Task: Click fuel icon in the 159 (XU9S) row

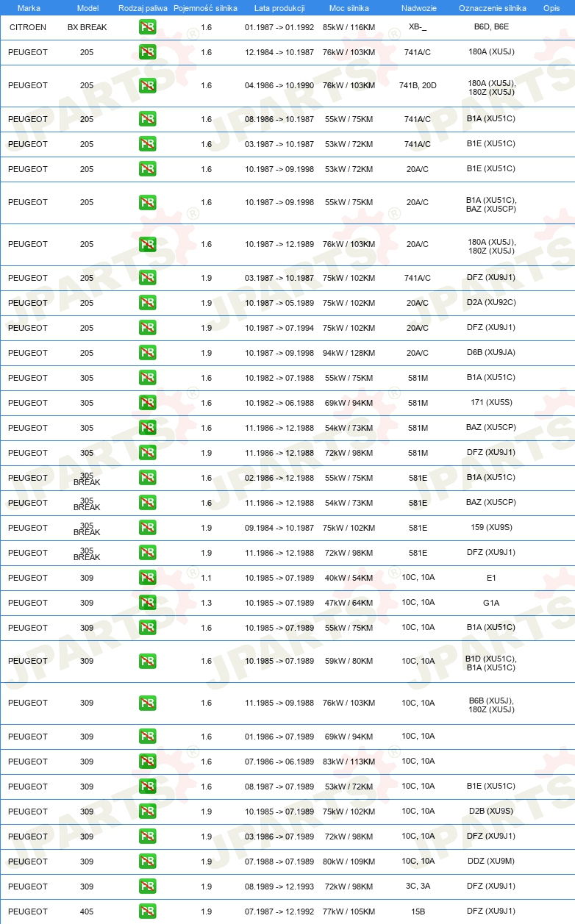Action: pos(147,528)
